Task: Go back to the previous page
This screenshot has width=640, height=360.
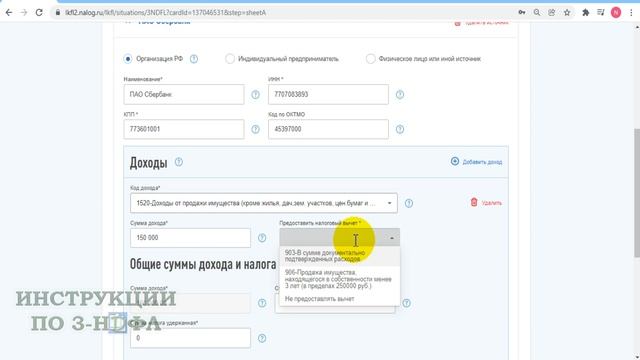Action: point(9,13)
